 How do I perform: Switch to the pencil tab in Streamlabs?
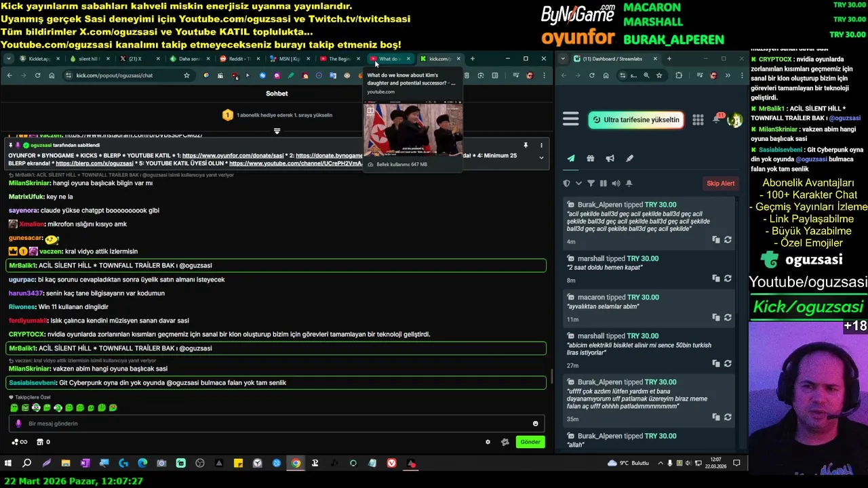pyautogui.click(x=629, y=159)
